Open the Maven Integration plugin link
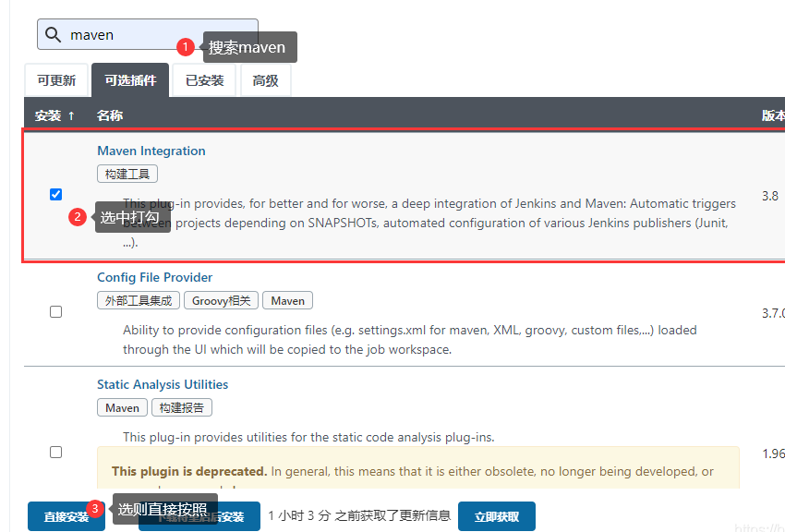 pos(151,151)
